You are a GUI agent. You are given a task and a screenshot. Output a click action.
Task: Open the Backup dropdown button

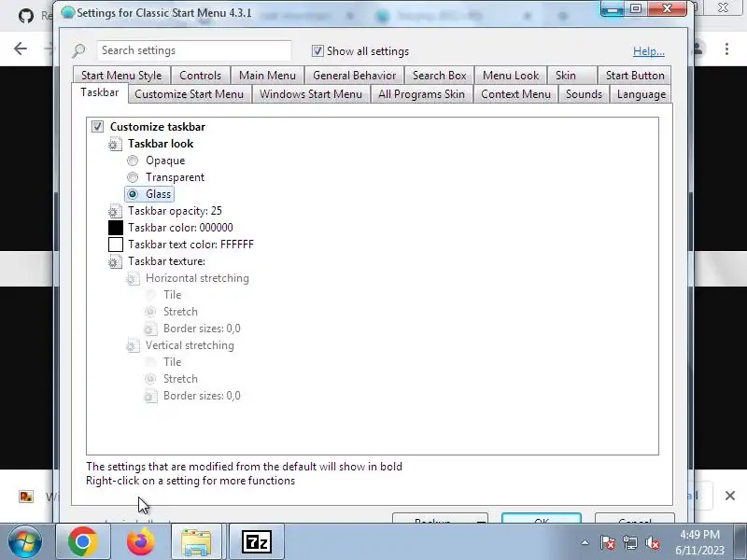[440, 518]
